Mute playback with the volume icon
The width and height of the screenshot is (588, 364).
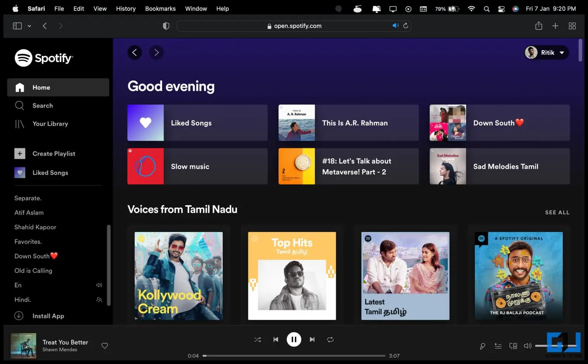(x=528, y=346)
